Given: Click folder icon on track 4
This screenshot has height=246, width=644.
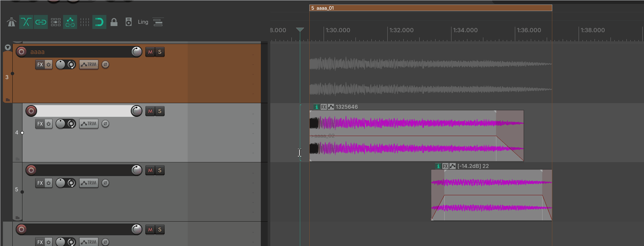Looking at the screenshot, I should [17, 159].
